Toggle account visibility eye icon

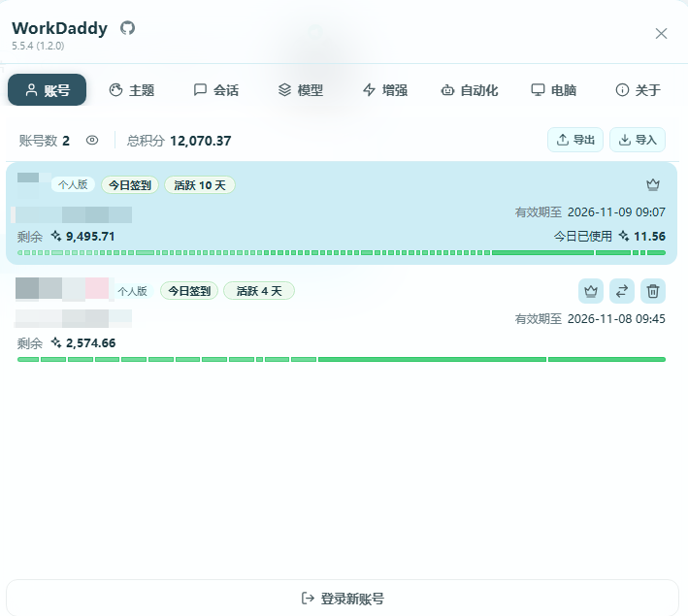pyautogui.click(x=92, y=141)
